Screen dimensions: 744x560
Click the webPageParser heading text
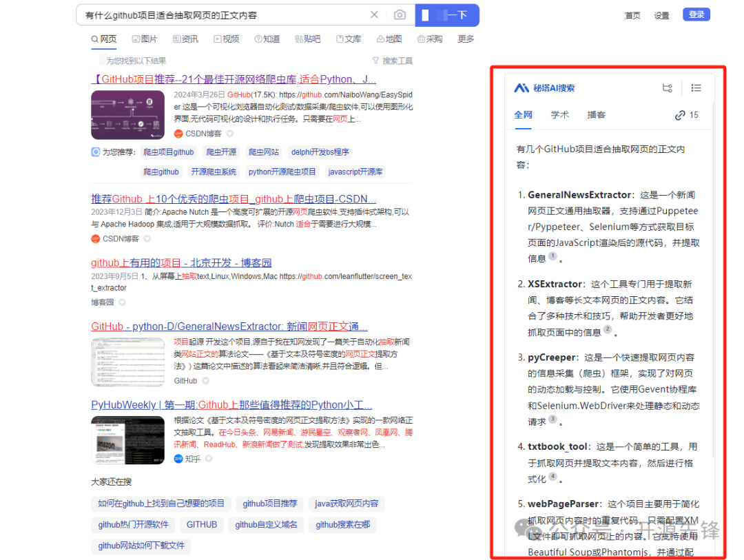point(564,504)
